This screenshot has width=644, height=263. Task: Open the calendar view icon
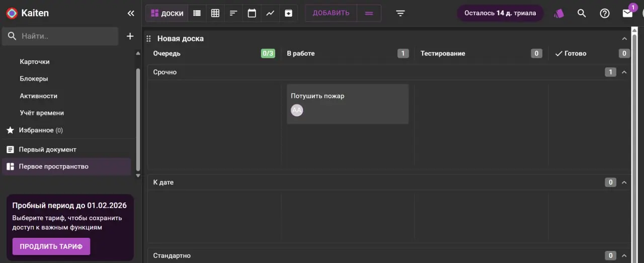[252, 13]
